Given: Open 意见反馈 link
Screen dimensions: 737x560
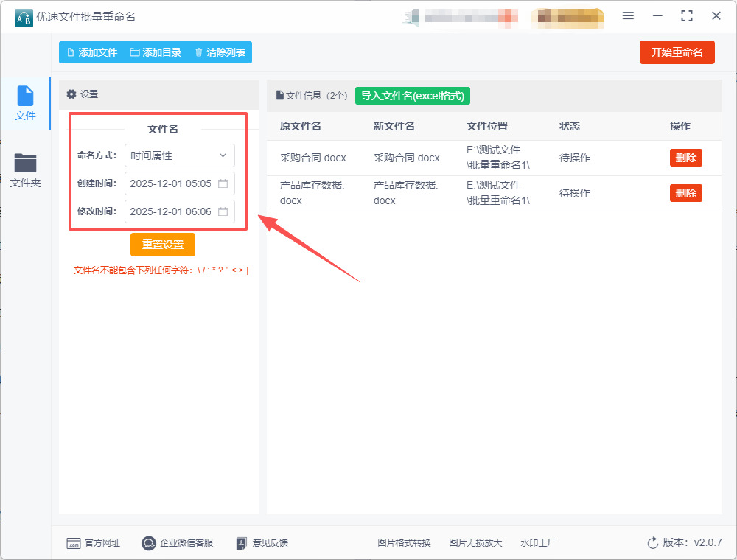Looking at the screenshot, I should [x=262, y=543].
